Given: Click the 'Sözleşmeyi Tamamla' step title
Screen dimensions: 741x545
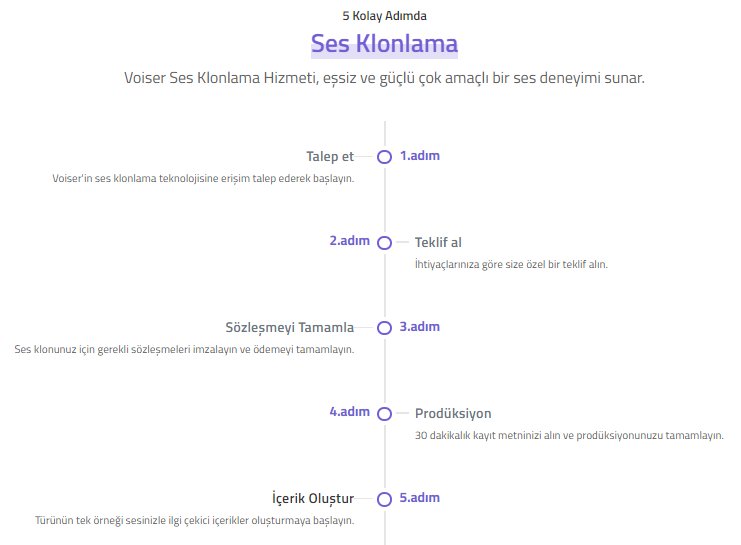Looking at the screenshot, I should pyautogui.click(x=289, y=328).
